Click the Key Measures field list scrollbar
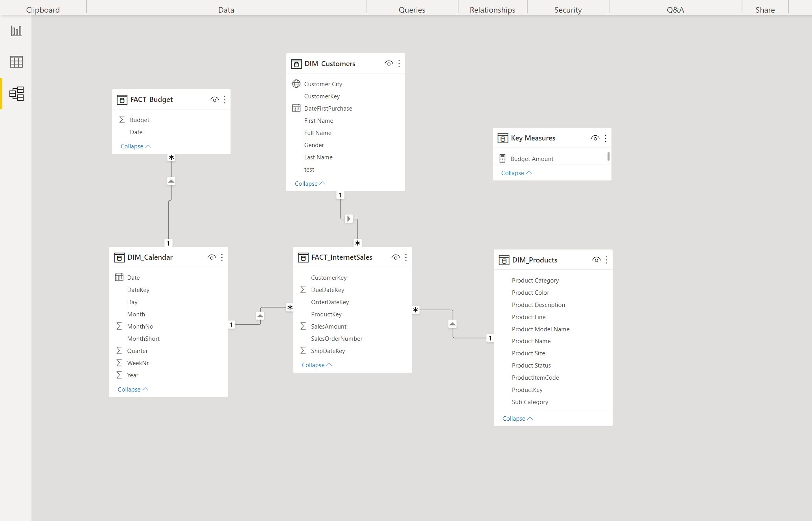The width and height of the screenshot is (812, 521). coord(608,157)
